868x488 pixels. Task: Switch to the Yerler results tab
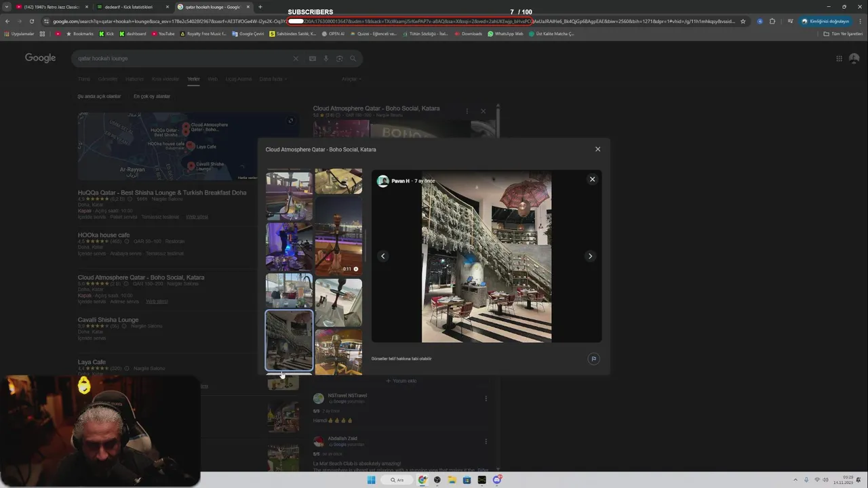click(x=193, y=79)
